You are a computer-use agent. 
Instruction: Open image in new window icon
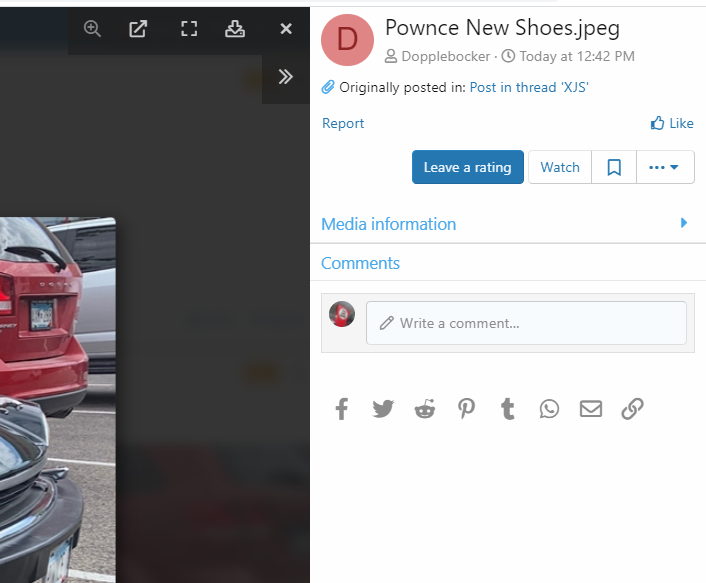139,29
